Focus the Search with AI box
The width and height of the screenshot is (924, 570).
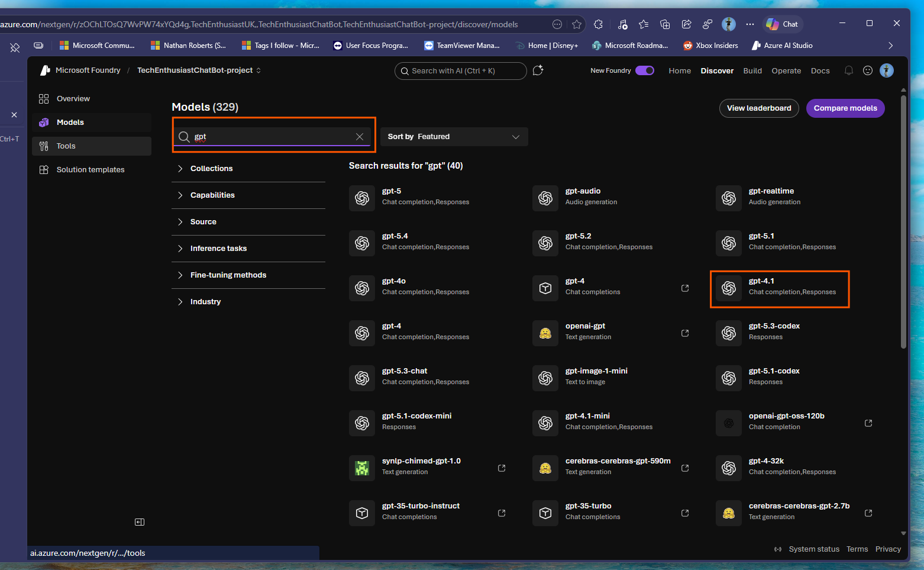click(x=460, y=71)
